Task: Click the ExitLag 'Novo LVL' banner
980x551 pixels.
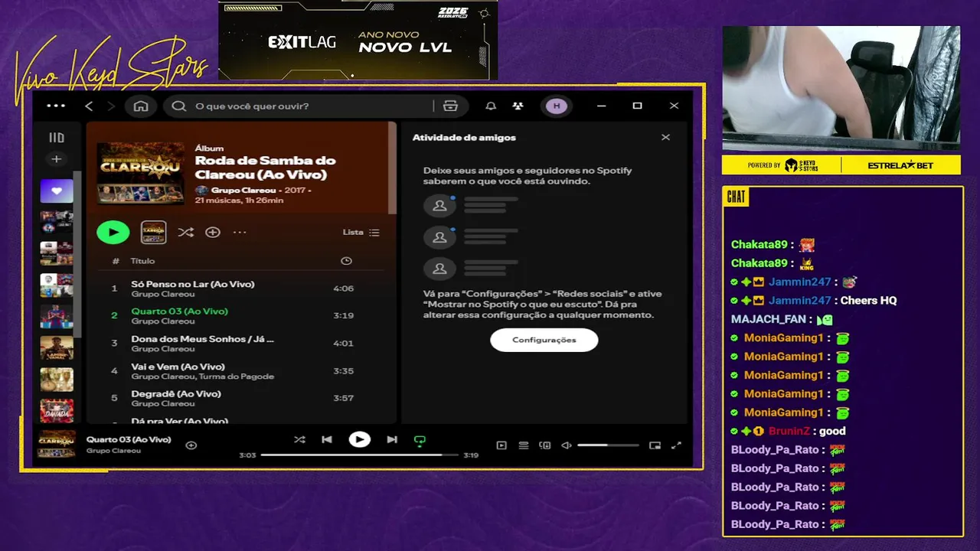Action: click(358, 40)
